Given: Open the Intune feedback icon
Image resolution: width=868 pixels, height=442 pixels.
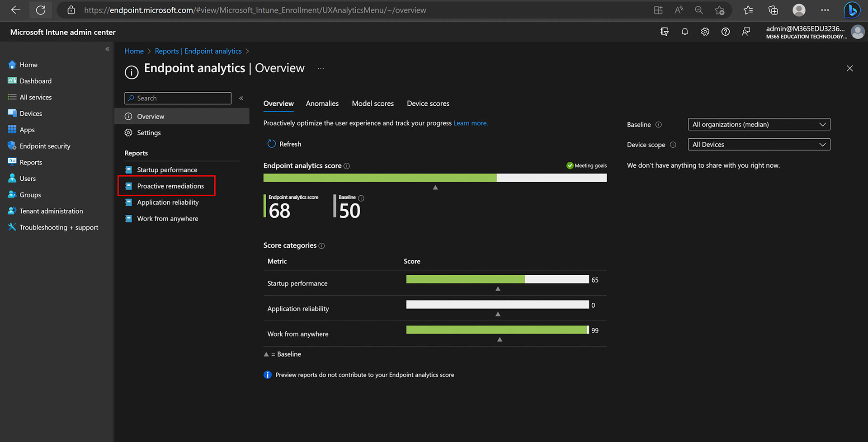Looking at the screenshot, I should coord(746,32).
